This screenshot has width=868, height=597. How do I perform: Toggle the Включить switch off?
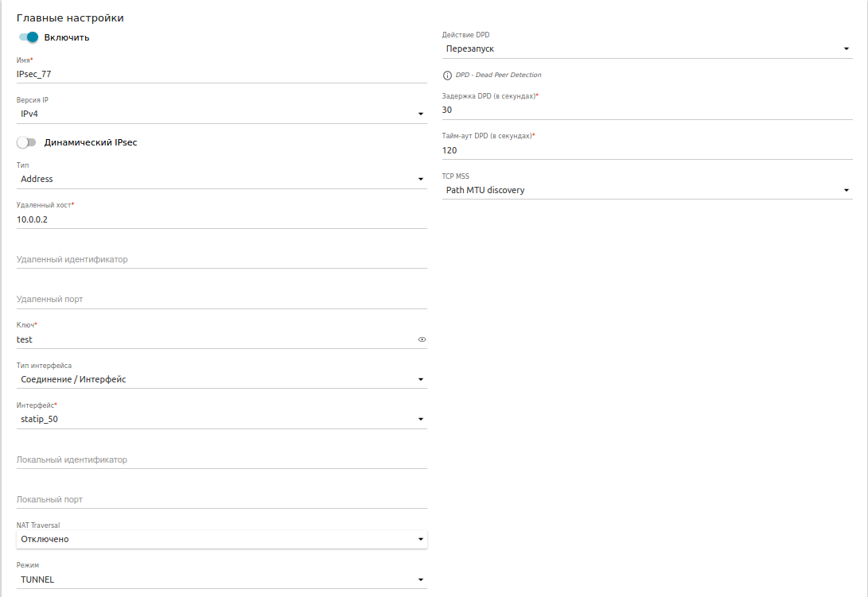(29, 37)
